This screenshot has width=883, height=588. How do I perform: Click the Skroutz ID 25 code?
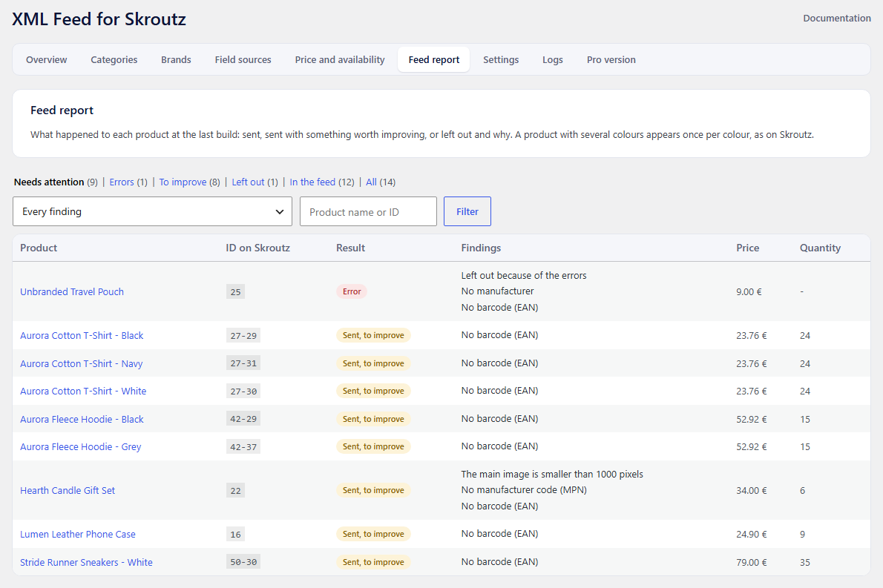235,292
